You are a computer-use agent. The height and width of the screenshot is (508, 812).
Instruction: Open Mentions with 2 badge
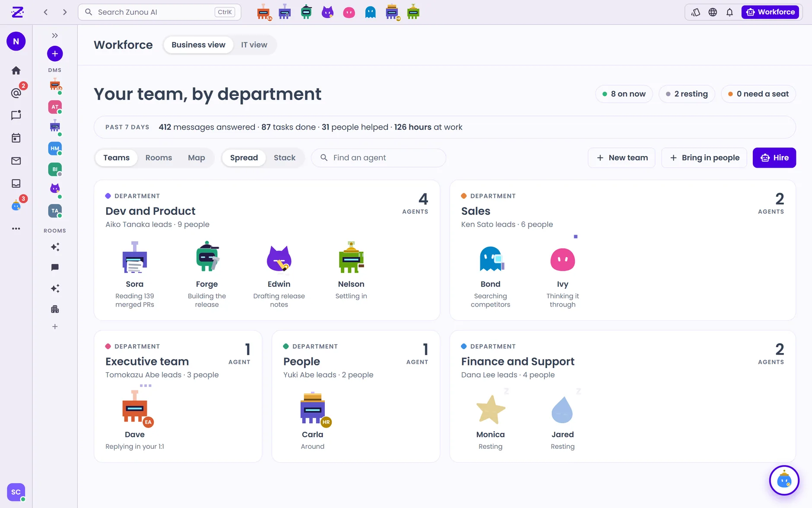coord(16,93)
